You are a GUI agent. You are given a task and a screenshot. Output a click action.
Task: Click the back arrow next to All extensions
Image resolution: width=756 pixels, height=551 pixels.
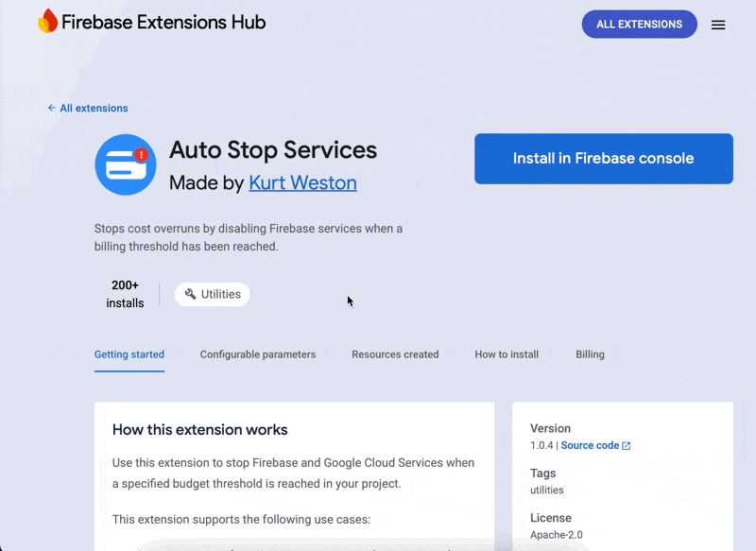coord(52,108)
